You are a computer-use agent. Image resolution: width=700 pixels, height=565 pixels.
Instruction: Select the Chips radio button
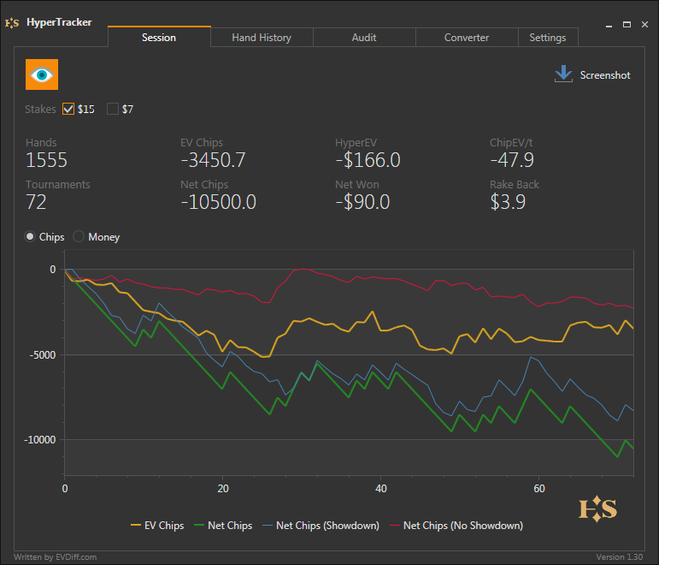click(31, 237)
